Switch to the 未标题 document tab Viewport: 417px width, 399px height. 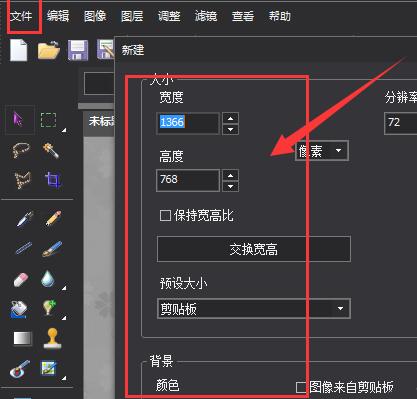click(x=99, y=122)
